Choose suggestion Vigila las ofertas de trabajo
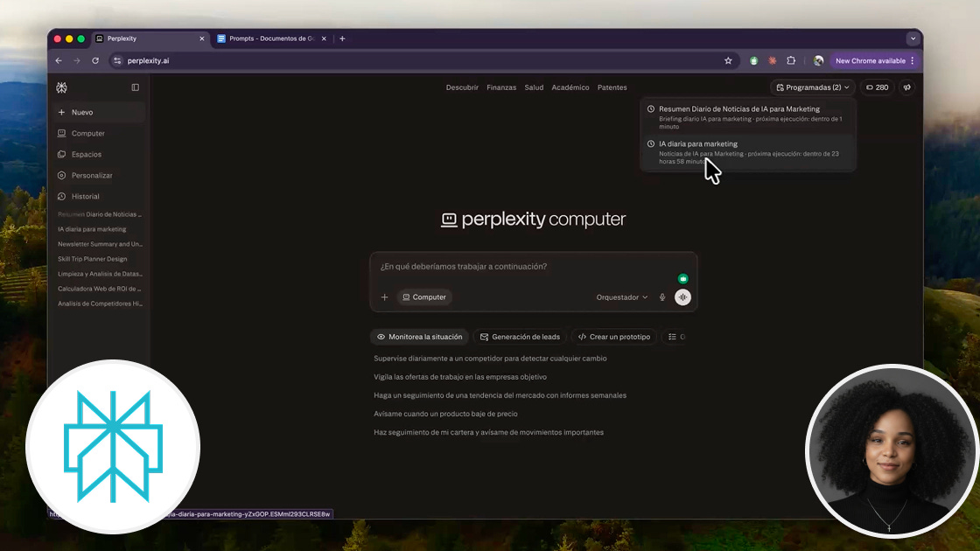 (x=460, y=377)
